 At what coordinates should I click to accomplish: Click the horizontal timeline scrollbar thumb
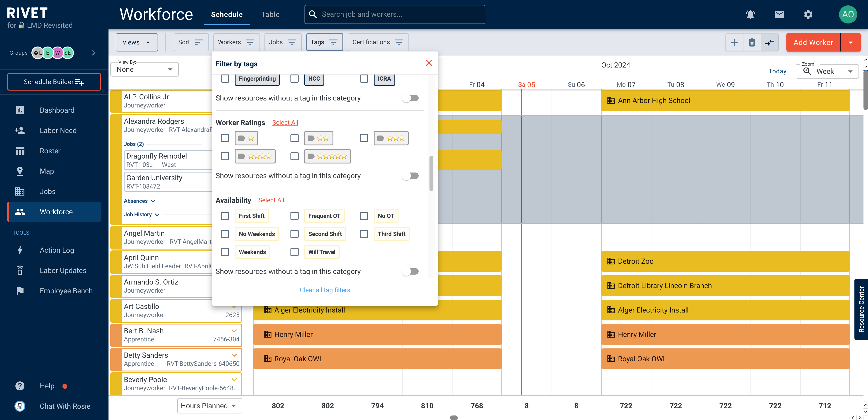coord(453,417)
